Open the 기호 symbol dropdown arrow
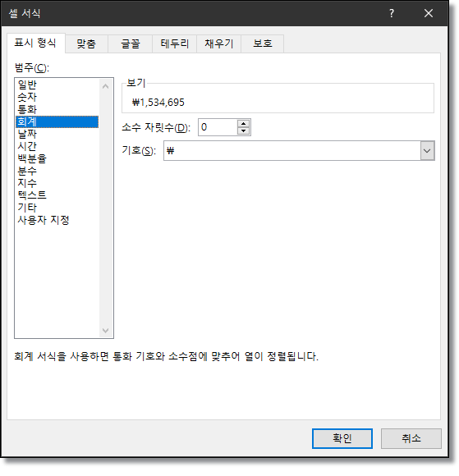459x476 pixels. (427, 150)
